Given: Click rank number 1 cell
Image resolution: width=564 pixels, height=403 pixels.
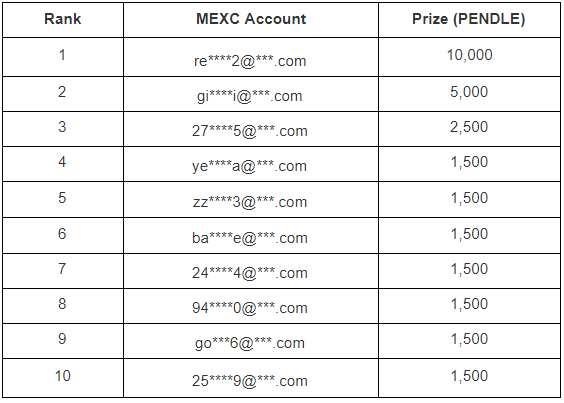Looking at the screenshot, I should pos(63,55).
